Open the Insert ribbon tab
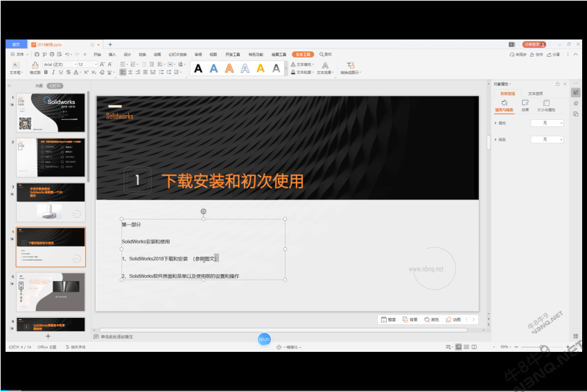Image resolution: width=587 pixels, height=392 pixels. (112, 55)
